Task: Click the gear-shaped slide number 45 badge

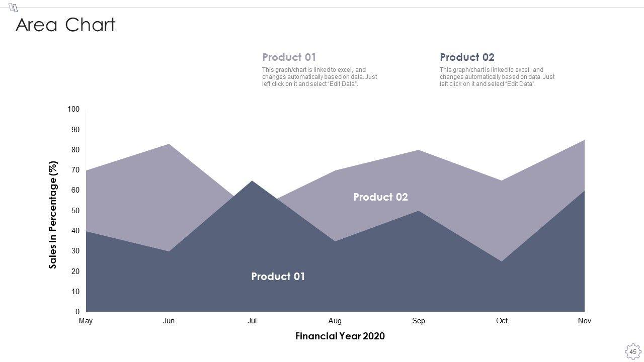Action: coord(632,351)
